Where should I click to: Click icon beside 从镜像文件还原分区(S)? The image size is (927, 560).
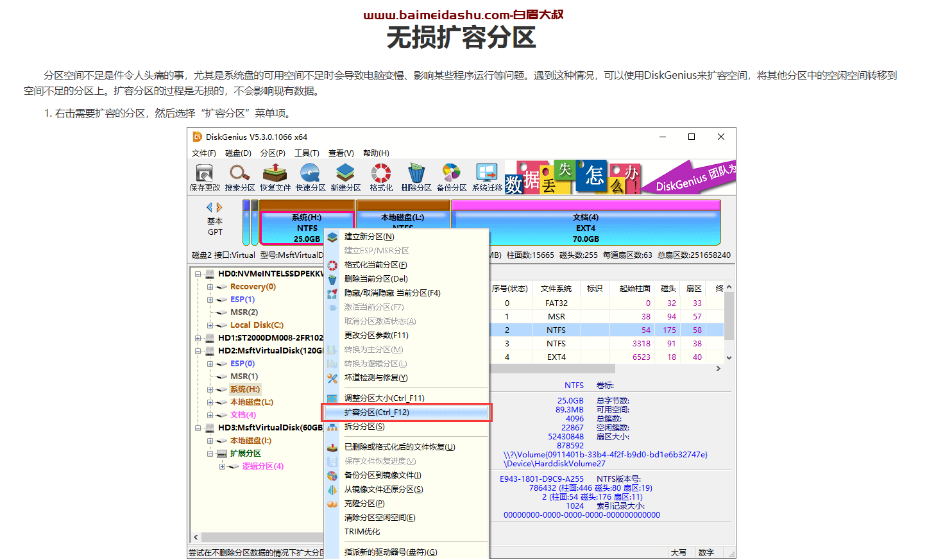coord(332,489)
